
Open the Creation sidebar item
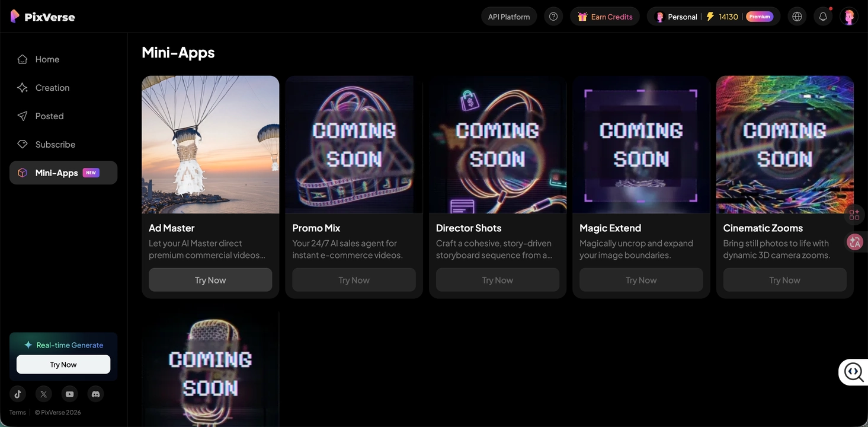tap(52, 88)
